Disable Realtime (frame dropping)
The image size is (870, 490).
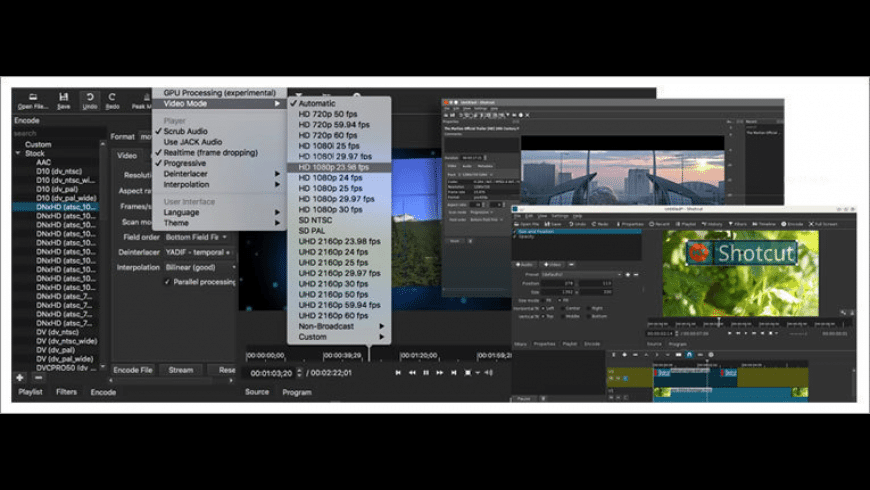(209, 152)
